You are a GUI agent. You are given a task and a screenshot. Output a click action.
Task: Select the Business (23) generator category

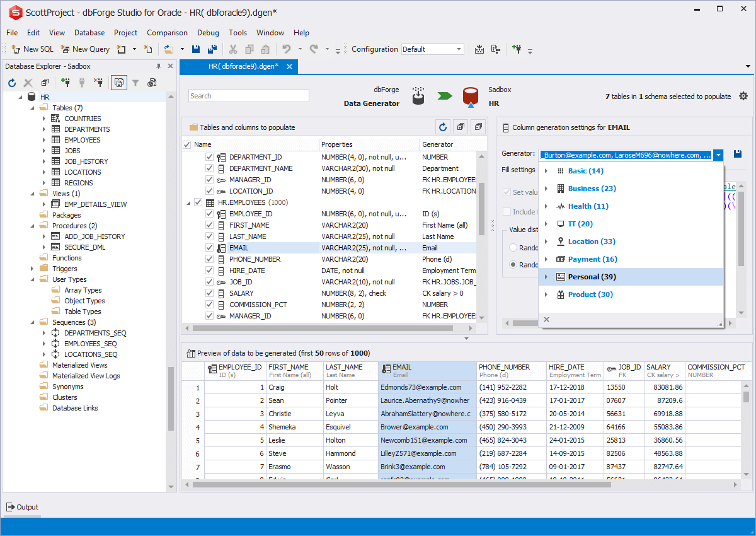tap(592, 189)
